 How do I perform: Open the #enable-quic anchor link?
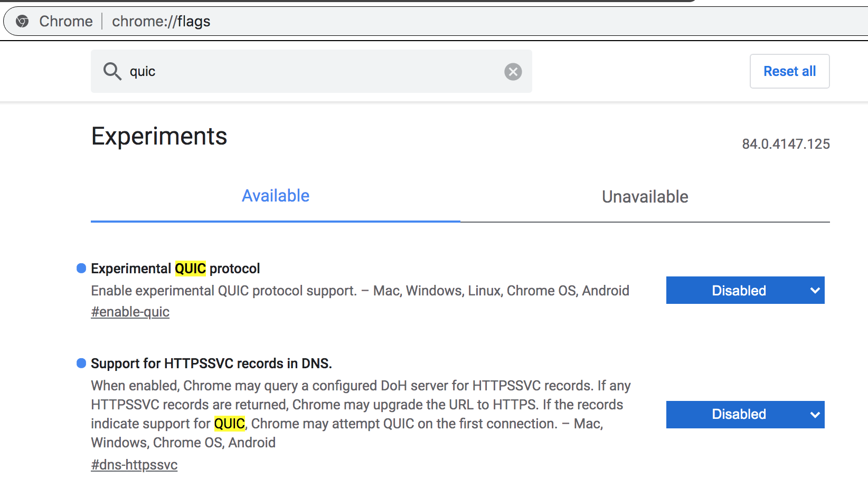coord(130,312)
